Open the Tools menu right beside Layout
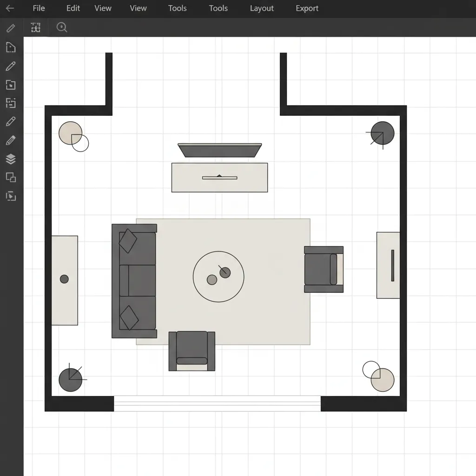Image resolution: width=476 pixels, height=476 pixels. click(x=218, y=8)
